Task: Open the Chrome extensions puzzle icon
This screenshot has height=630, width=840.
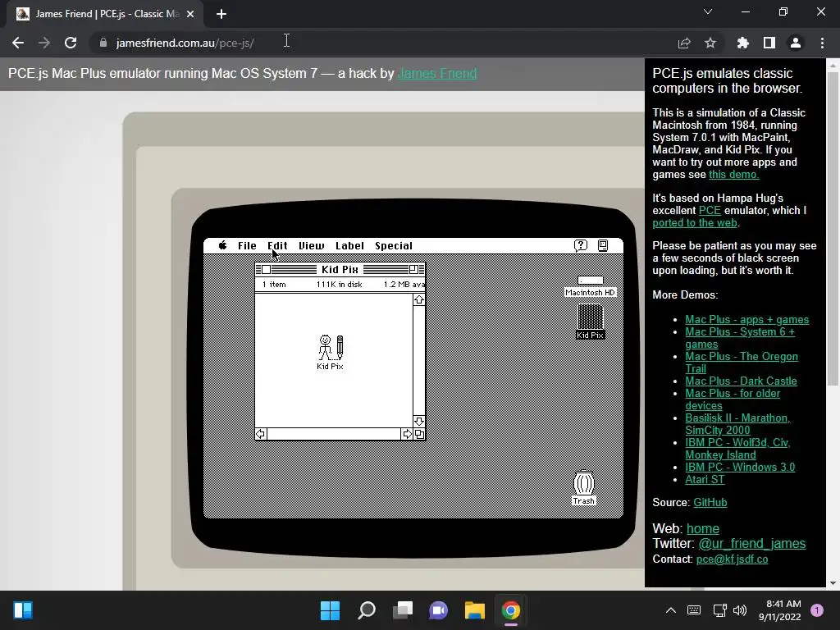Action: tap(743, 43)
